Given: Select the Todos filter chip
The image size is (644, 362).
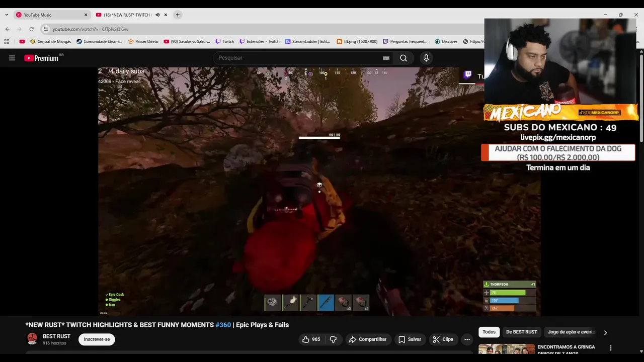Looking at the screenshot, I should (x=489, y=332).
